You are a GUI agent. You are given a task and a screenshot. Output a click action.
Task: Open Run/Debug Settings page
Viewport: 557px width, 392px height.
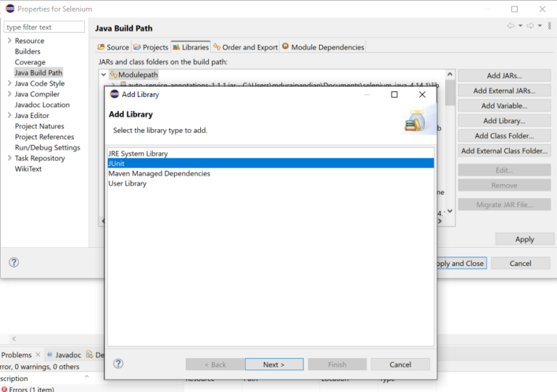(48, 147)
